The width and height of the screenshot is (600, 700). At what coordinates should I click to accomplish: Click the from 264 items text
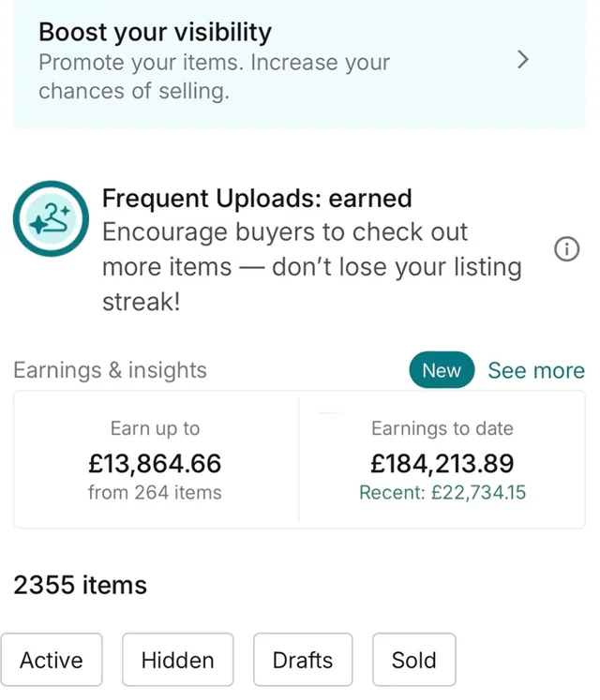pos(155,493)
